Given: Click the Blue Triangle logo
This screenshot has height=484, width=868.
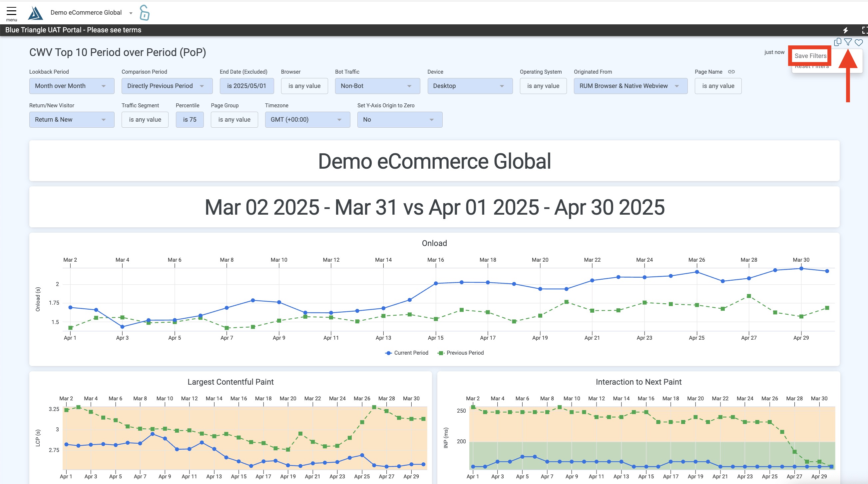Looking at the screenshot, I should (35, 13).
